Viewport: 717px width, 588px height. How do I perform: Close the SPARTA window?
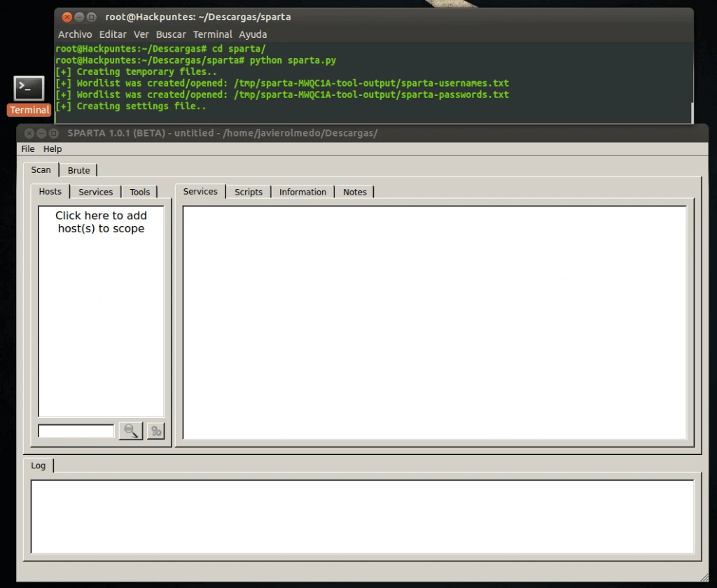29,133
